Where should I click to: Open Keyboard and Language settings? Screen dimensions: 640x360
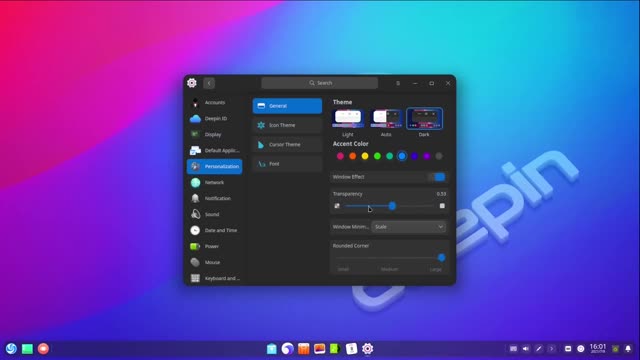(214, 278)
